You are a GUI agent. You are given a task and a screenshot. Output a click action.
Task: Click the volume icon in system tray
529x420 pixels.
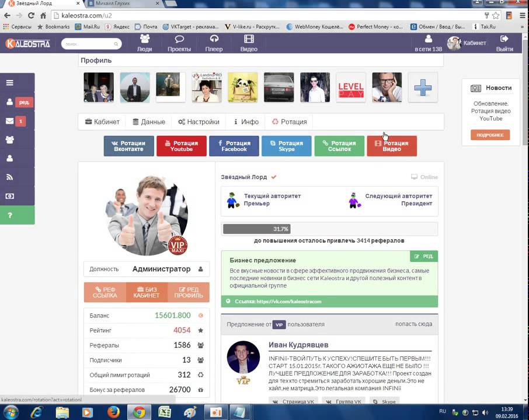[485, 412]
